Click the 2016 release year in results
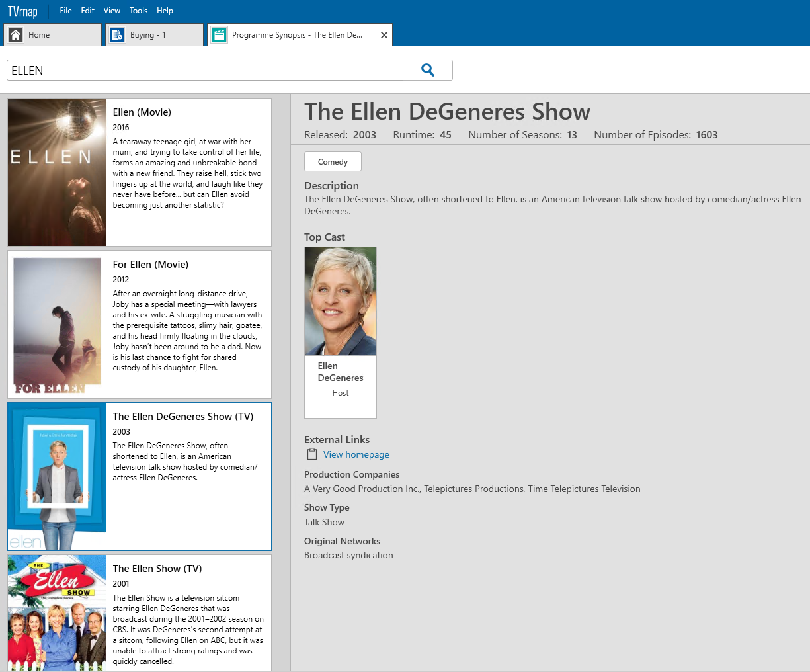 [x=121, y=128]
